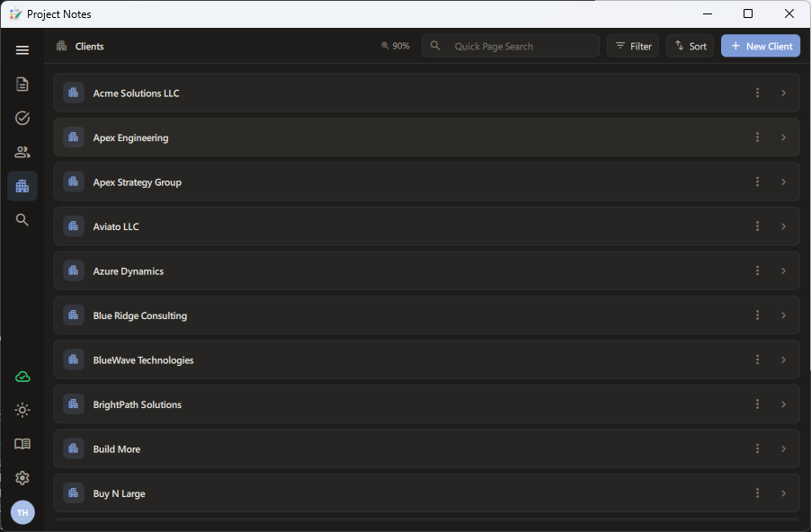Click the 90% zoom level indicator
Image resolution: width=811 pixels, height=532 pixels.
[396, 46]
